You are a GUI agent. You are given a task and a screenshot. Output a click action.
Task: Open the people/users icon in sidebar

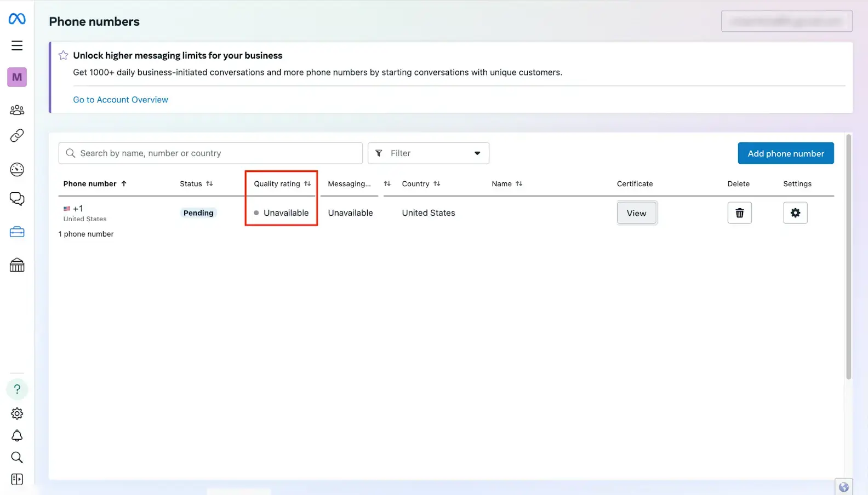click(17, 110)
